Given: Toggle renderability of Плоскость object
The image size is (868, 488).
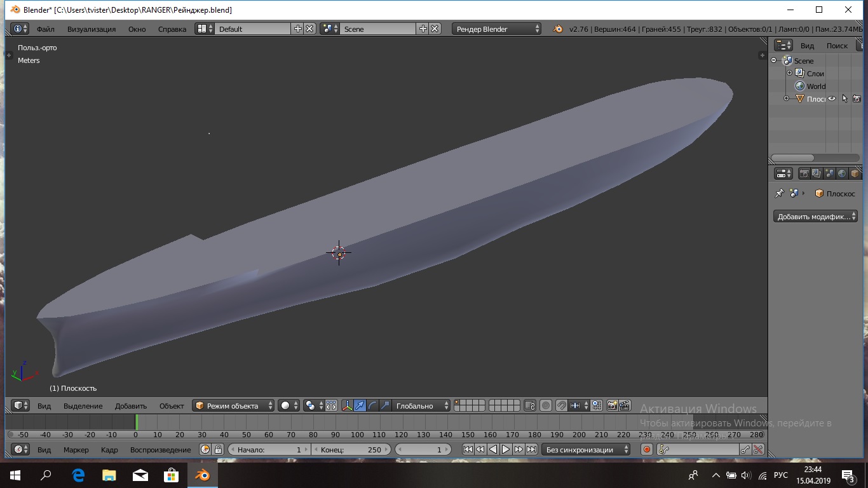Looking at the screenshot, I should click(857, 98).
